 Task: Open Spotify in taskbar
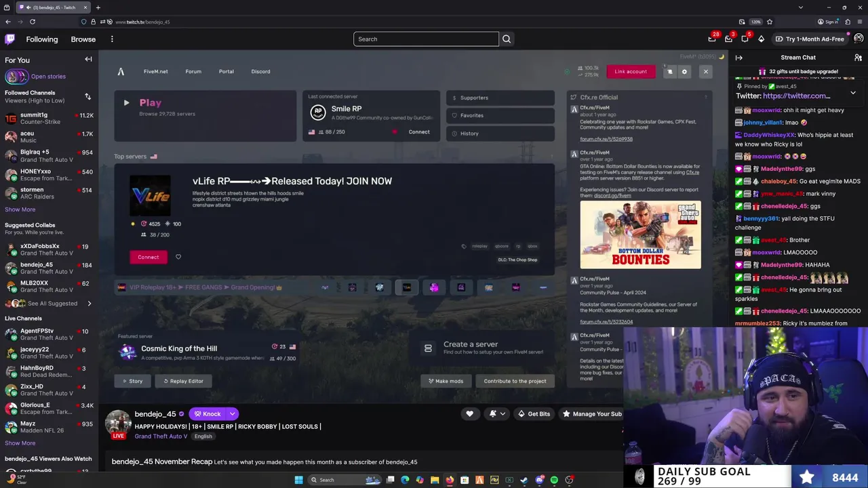point(554,480)
